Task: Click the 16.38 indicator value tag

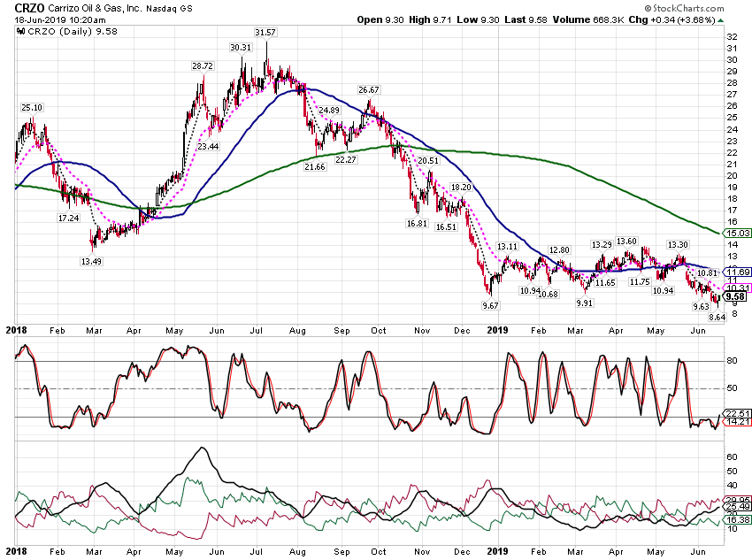Action: coord(738,520)
